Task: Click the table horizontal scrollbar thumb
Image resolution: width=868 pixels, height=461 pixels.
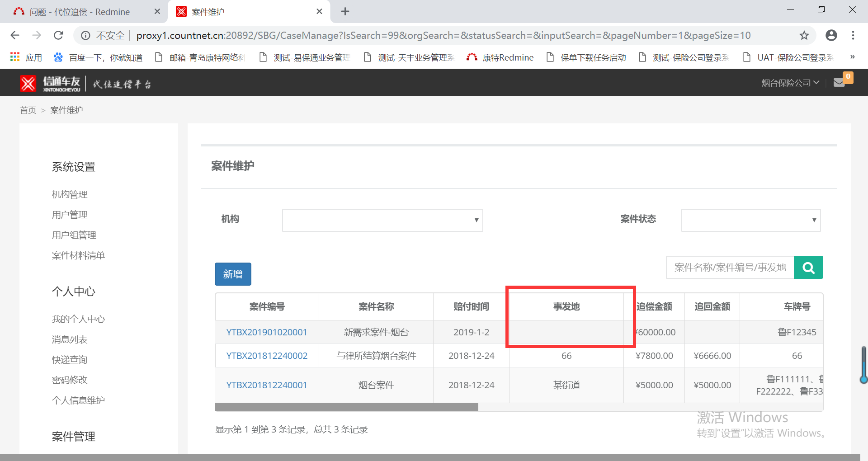Action: (x=347, y=407)
